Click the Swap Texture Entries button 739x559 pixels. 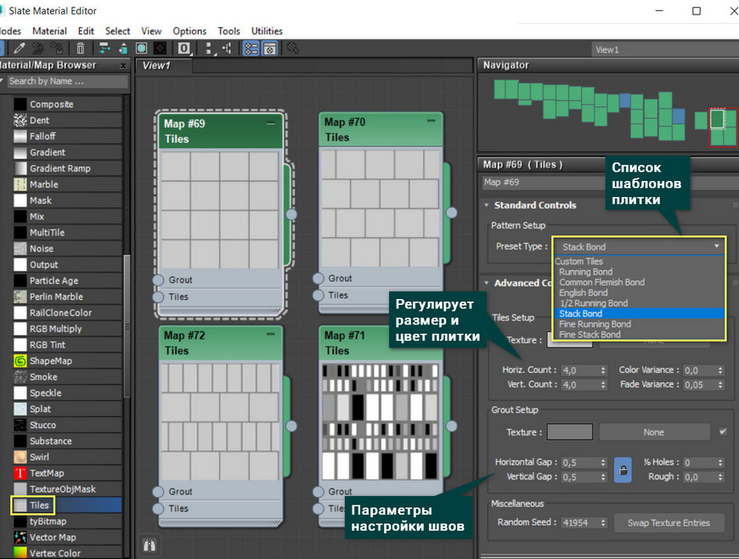pyautogui.click(x=668, y=523)
